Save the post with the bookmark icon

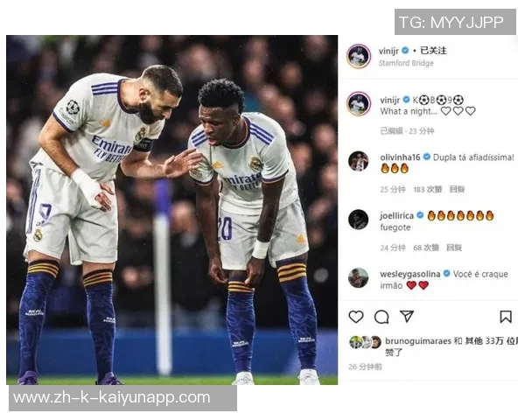(506, 317)
